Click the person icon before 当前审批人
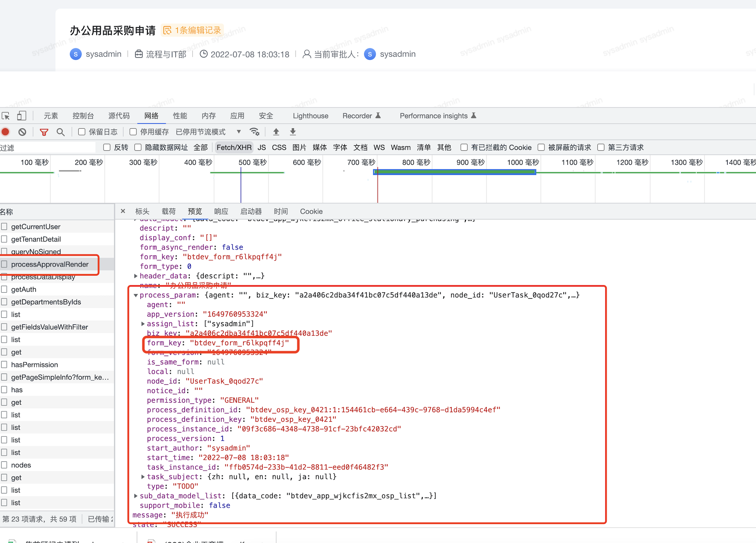The image size is (756, 543). pyautogui.click(x=307, y=54)
